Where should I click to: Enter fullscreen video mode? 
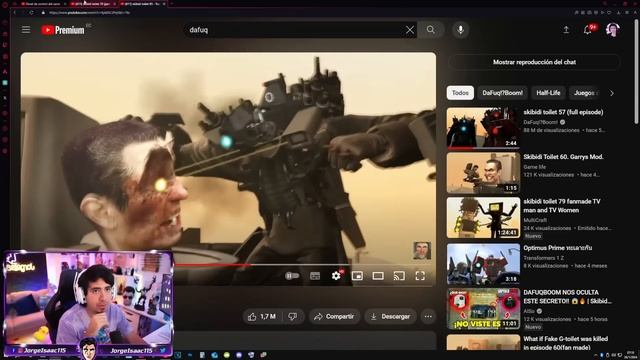[x=420, y=276]
